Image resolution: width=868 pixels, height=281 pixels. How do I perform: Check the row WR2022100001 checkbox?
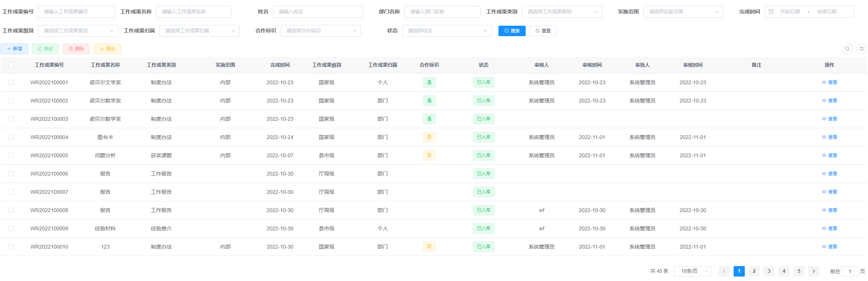tap(11, 82)
